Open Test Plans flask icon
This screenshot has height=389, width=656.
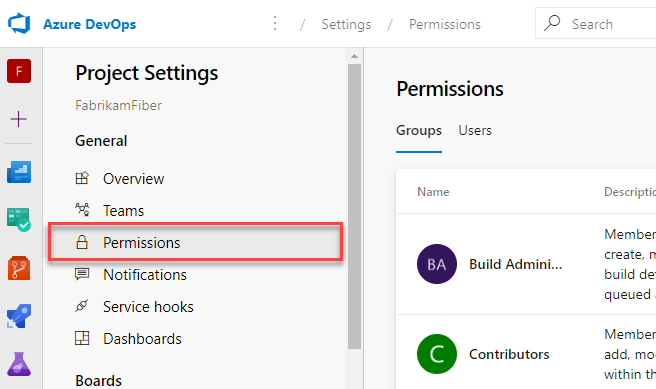[19, 364]
